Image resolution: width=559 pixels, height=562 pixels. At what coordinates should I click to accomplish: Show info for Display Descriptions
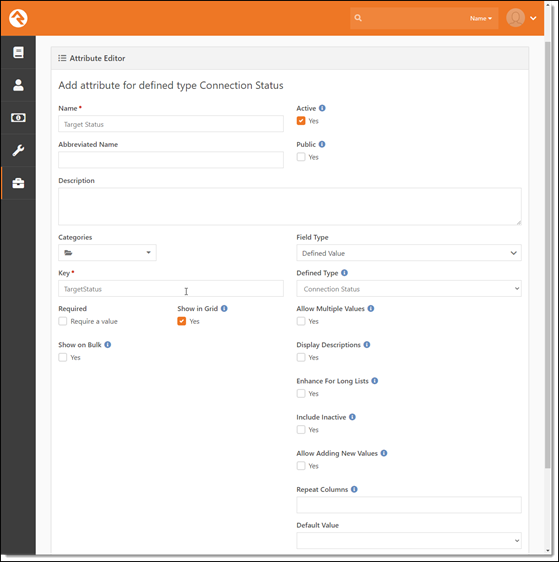coord(367,344)
